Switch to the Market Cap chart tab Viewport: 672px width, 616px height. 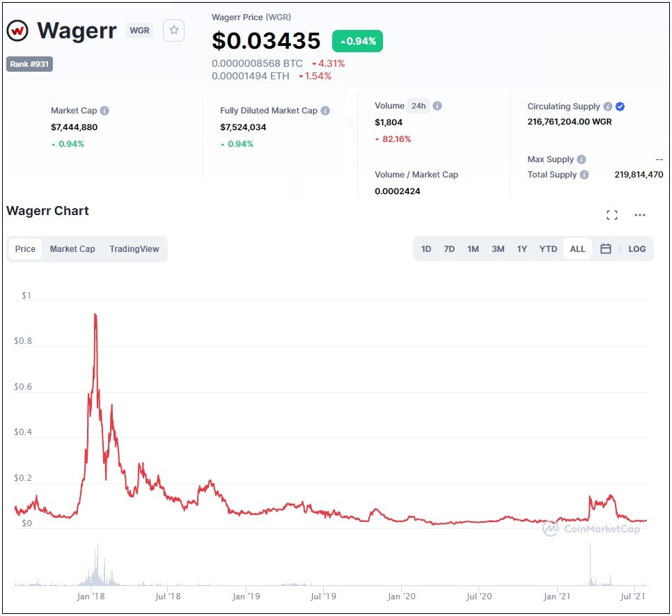[72, 249]
